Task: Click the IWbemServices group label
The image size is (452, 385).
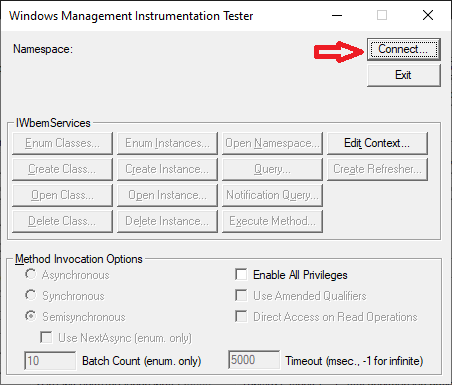Action: coord(53,123)
